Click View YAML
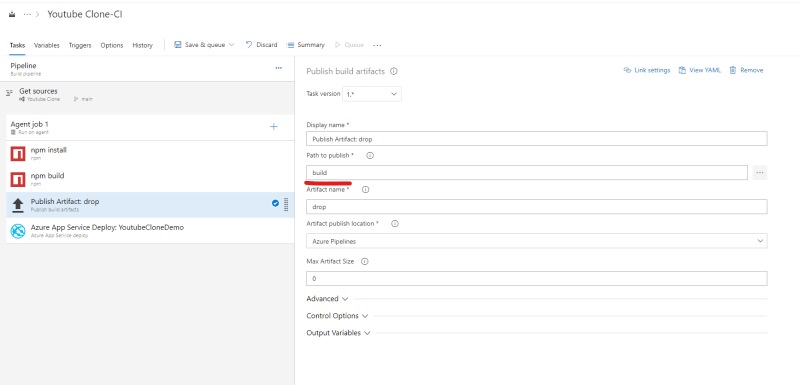 (699, 70)
